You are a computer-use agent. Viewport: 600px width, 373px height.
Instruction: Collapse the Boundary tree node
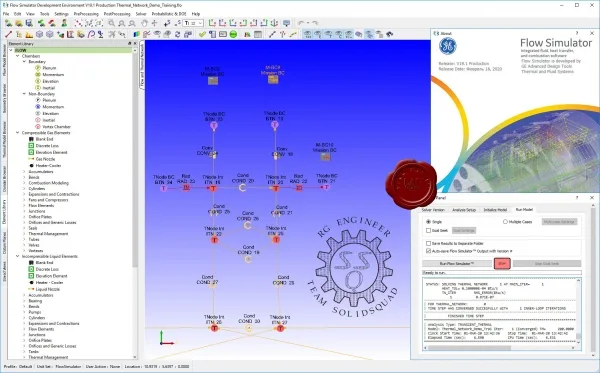[24, 62]
